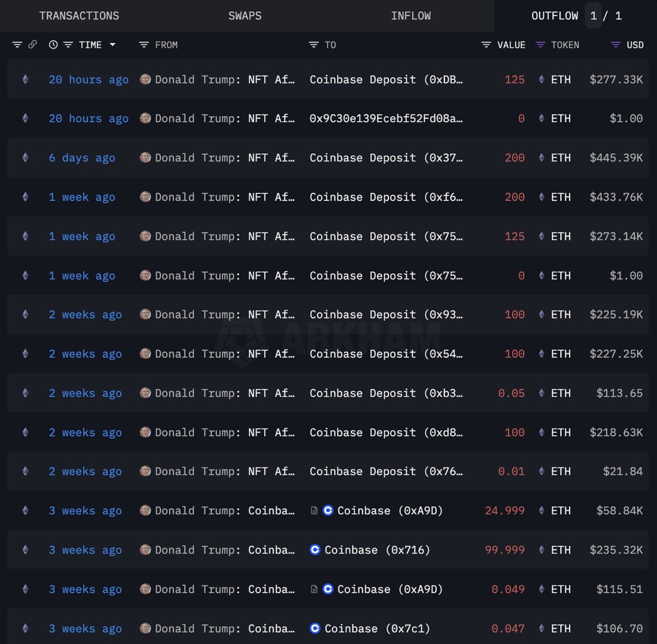Switch to the TRANSACTIONS tab
This screenshot has width=657, height=644.
click(79, 16)
